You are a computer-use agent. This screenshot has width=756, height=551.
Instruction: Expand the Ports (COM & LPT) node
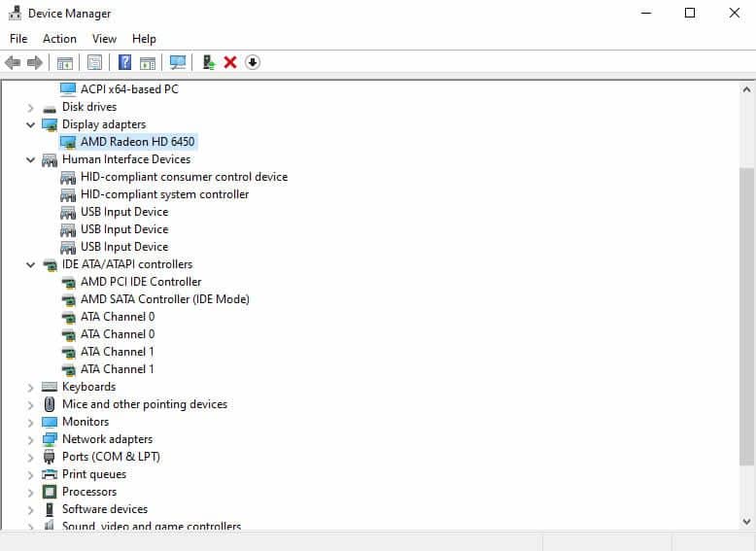(30, 457)
